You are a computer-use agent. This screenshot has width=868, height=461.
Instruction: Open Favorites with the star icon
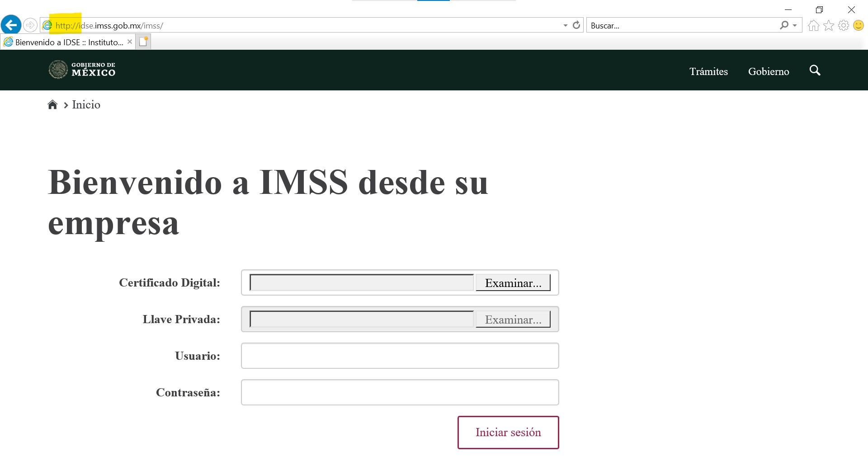click(828, 25)
